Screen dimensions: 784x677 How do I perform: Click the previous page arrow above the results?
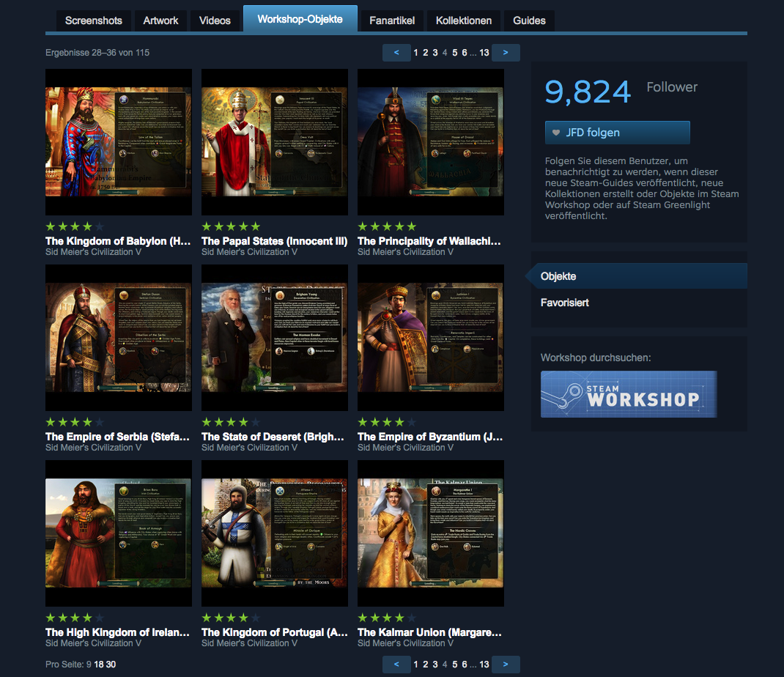point(396,53)
